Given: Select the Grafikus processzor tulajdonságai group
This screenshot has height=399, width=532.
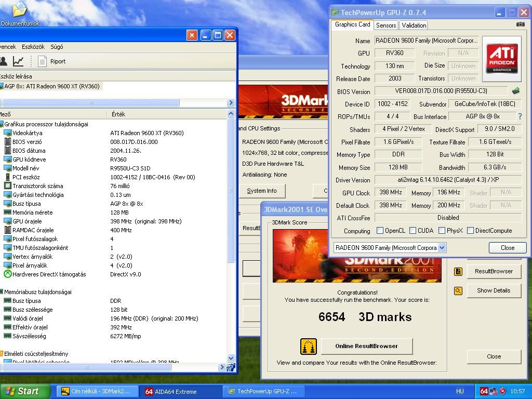Looking at the screenshot, I should [46, 124].
